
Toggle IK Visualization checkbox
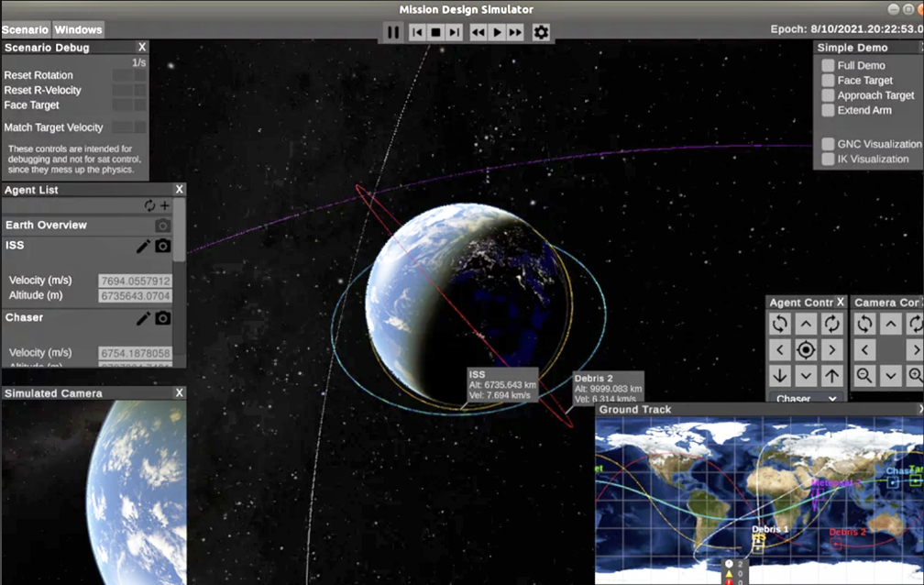click(828, 159)
